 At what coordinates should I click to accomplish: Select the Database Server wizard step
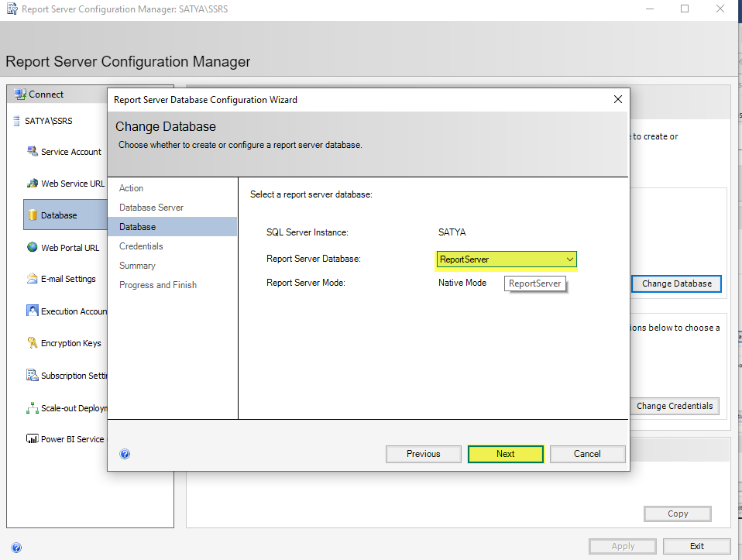151,208
